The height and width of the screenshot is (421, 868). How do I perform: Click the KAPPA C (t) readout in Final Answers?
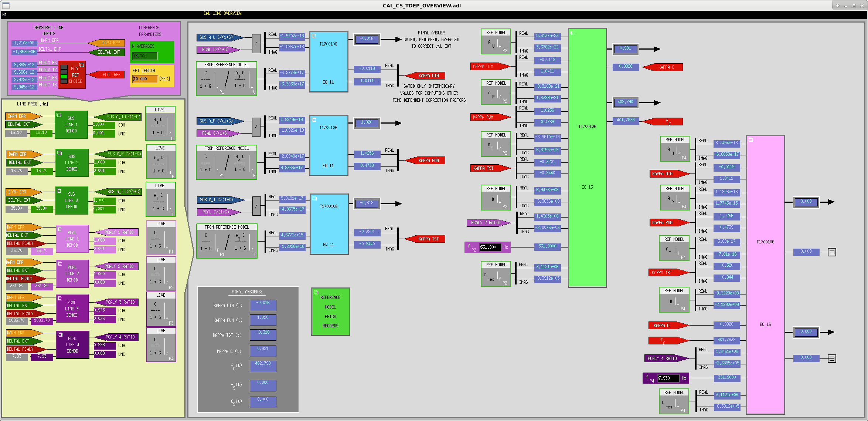point(263,351)
